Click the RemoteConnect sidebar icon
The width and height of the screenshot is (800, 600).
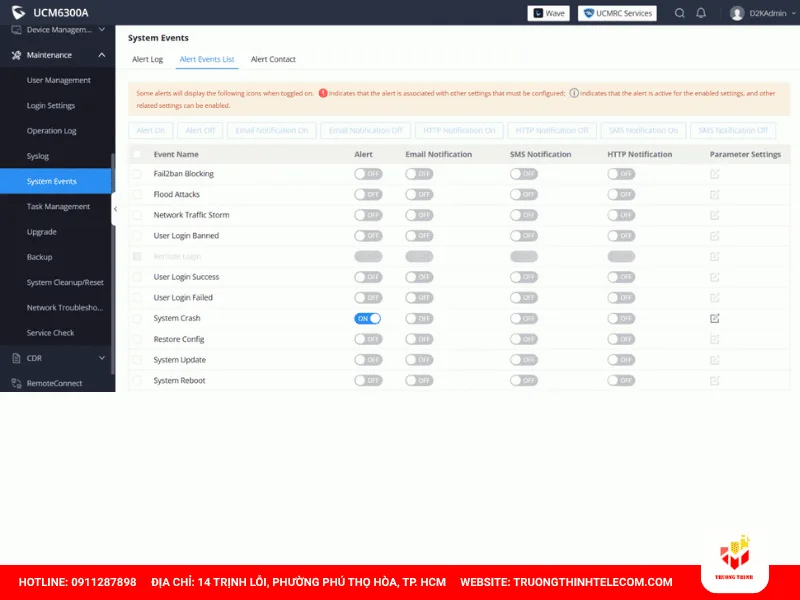(16, 383)
